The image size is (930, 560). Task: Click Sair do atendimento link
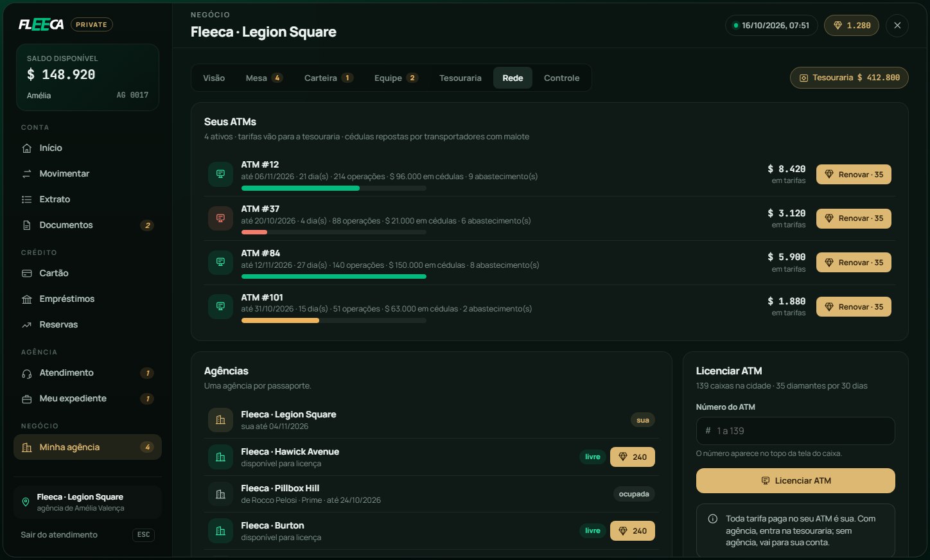[59, 535]
